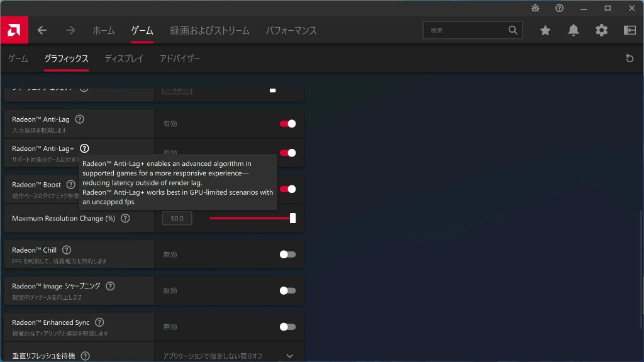This screenshot has height=362, width=644.
Task: Enable Radeon Image sharpening toggle
Action: (x=287, y=290)
